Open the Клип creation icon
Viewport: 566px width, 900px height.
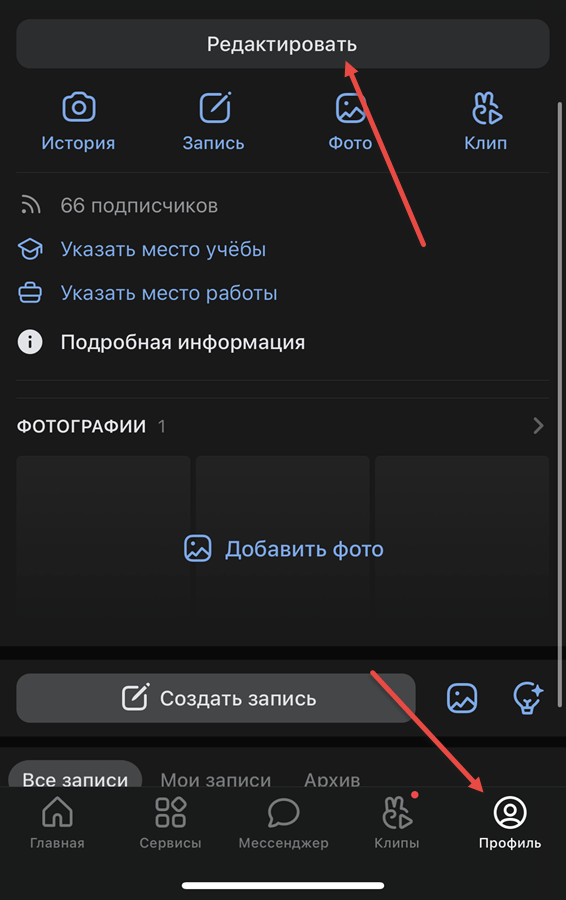486,107
